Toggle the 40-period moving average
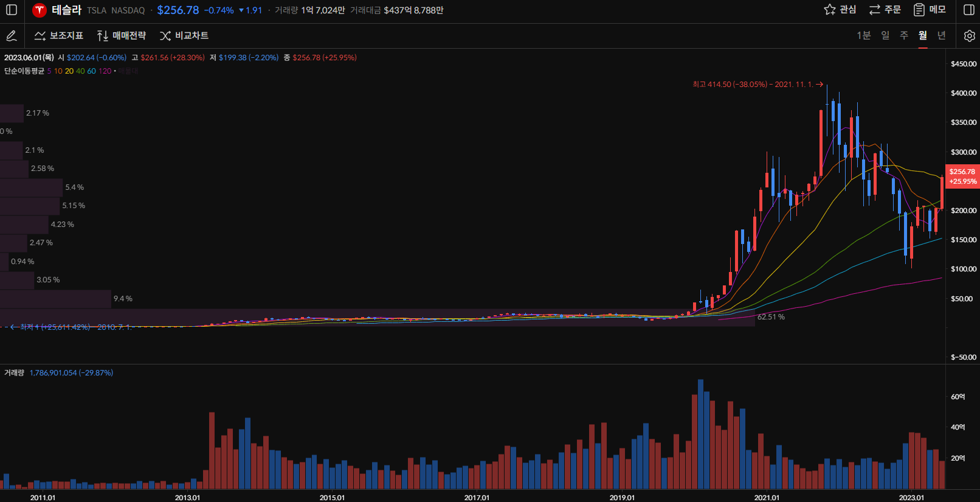The image size is (980, 502). pos(80,71)
